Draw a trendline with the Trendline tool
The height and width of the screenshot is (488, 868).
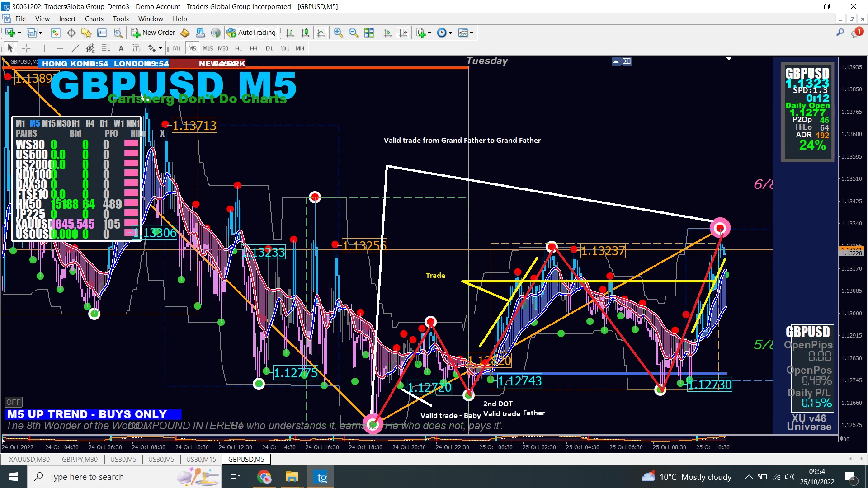tap(75, 48)
